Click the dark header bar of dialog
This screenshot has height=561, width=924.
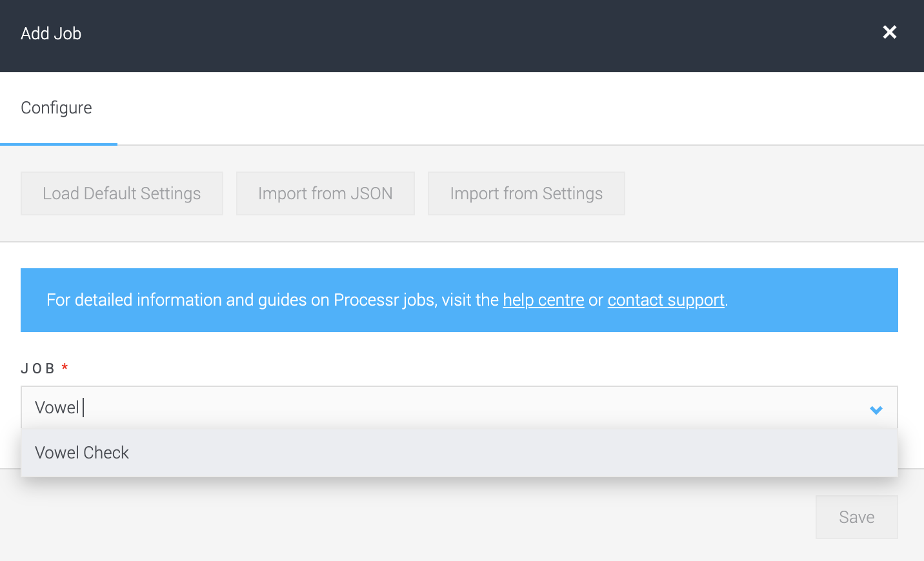452,35
